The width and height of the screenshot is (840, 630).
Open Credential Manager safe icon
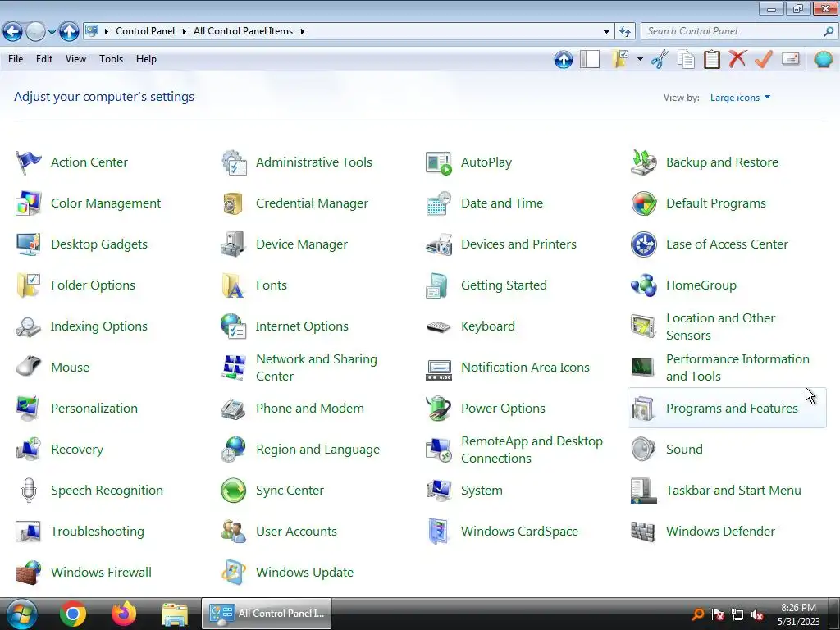click(x=234, y=203)
